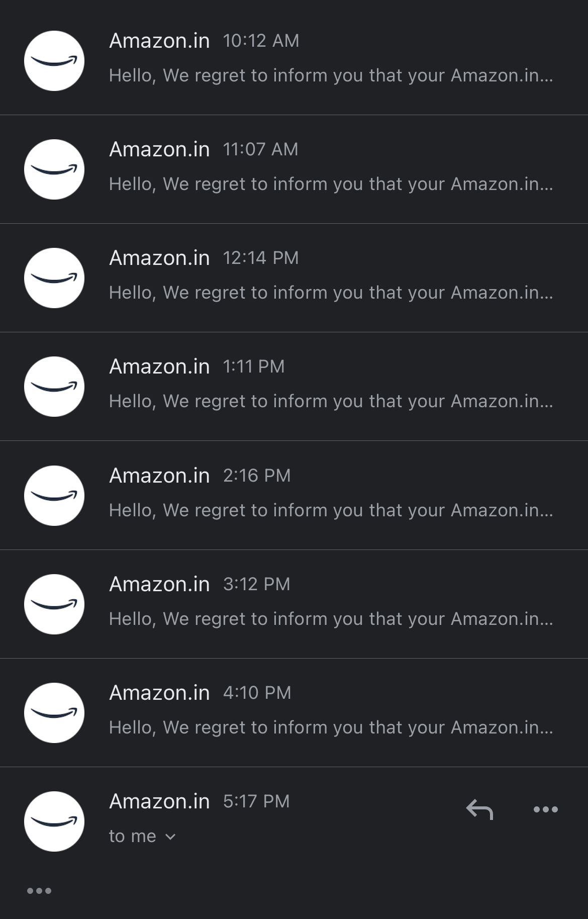Image resolution: width=588 pixels, height=919 pixels.
Task: Tap Amazon avatar on 3:12 PM email
Action: (54, 604)
